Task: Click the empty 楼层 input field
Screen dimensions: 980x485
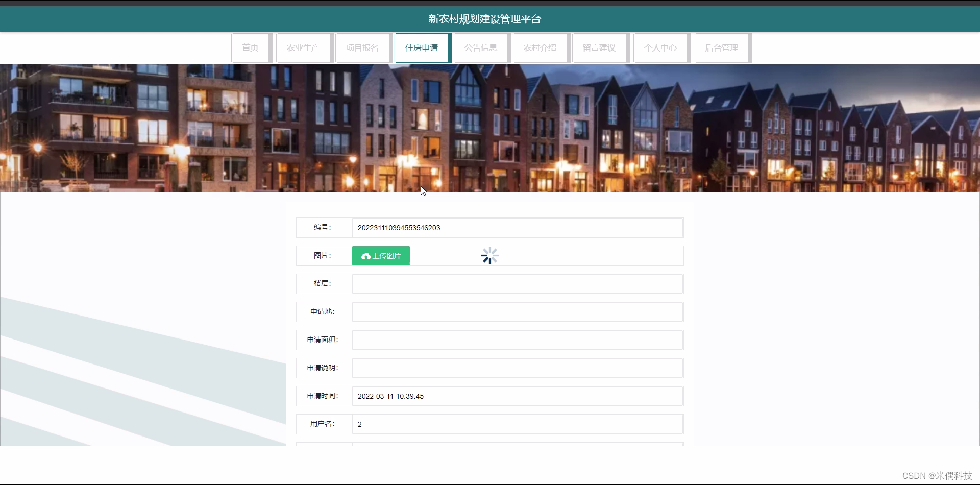Action: point(518,284)
